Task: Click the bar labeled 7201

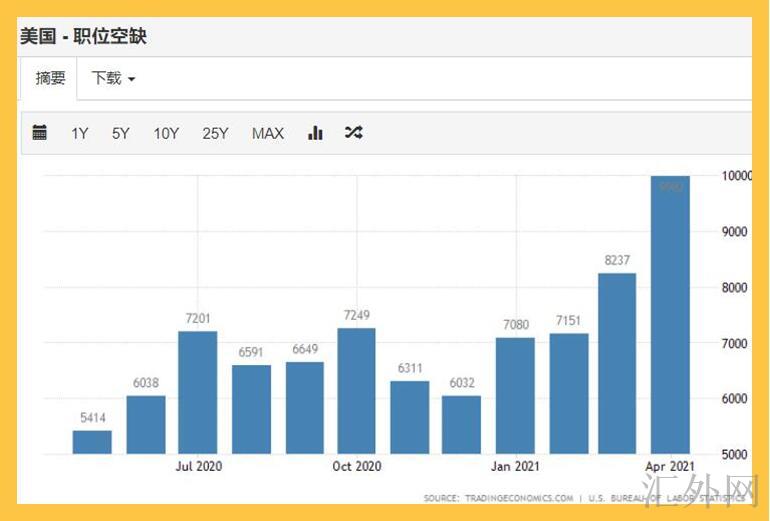Action: pos(198,393)
